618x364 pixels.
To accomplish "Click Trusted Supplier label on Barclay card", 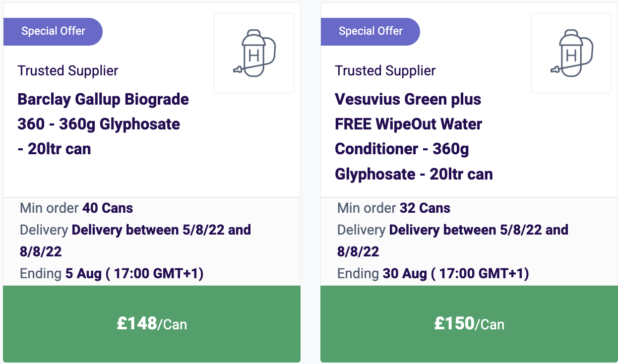I will click(68, 70).
